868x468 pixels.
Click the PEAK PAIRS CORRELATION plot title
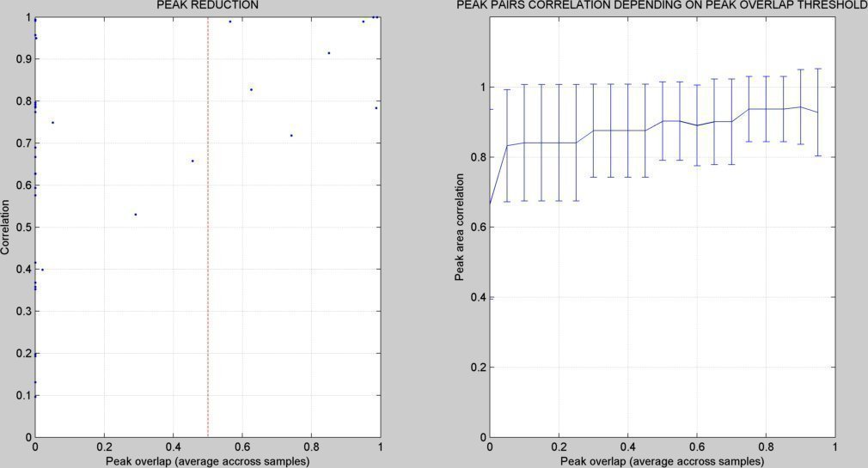[662, 5]
